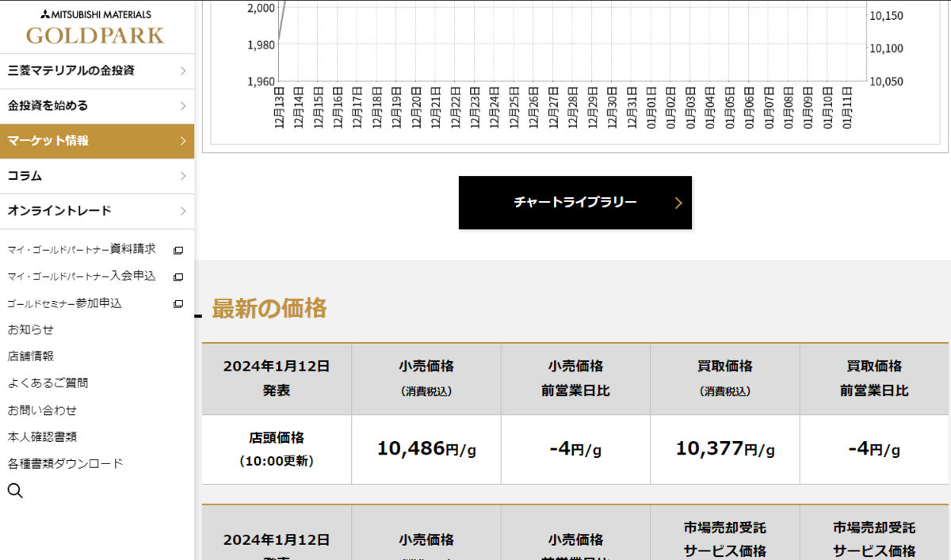The image size is (951, 560).
Task: Expand the 金投資を始める section chevron
Action: click(x=184, y=105)
